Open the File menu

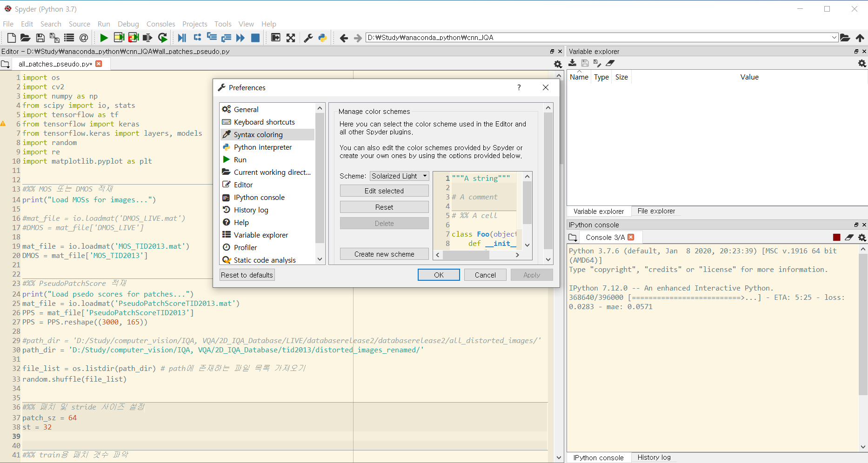8,24
